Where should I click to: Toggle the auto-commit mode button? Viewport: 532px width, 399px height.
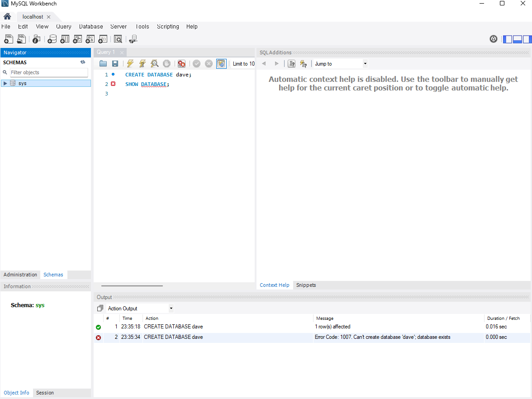[x=221, y=64]
